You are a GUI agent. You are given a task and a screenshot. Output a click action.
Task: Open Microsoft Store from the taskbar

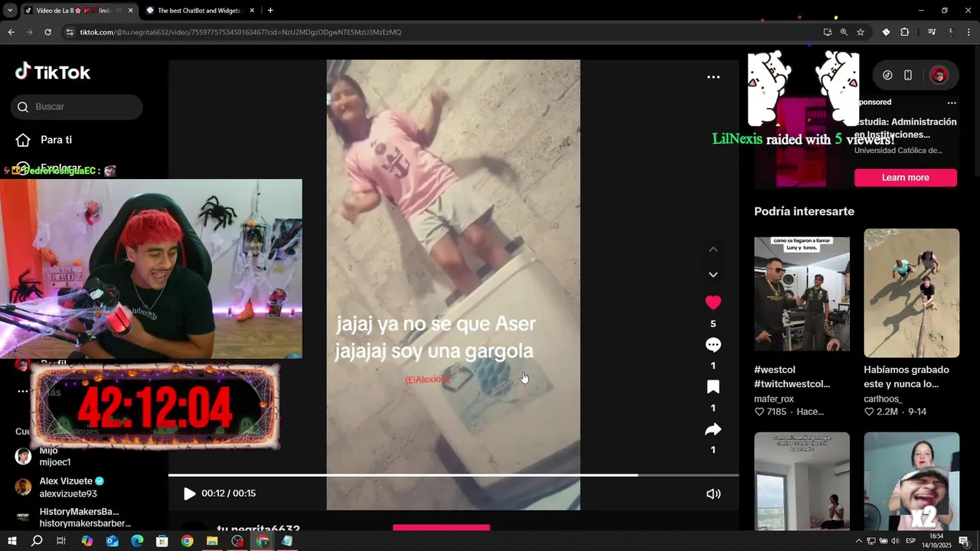(x=162, y=541)
